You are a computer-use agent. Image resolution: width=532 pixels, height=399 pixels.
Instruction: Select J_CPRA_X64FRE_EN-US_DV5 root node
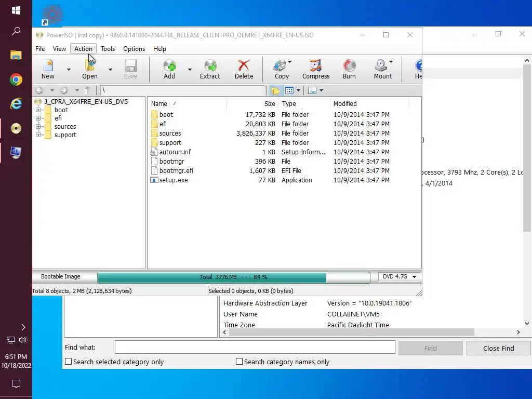86,101
